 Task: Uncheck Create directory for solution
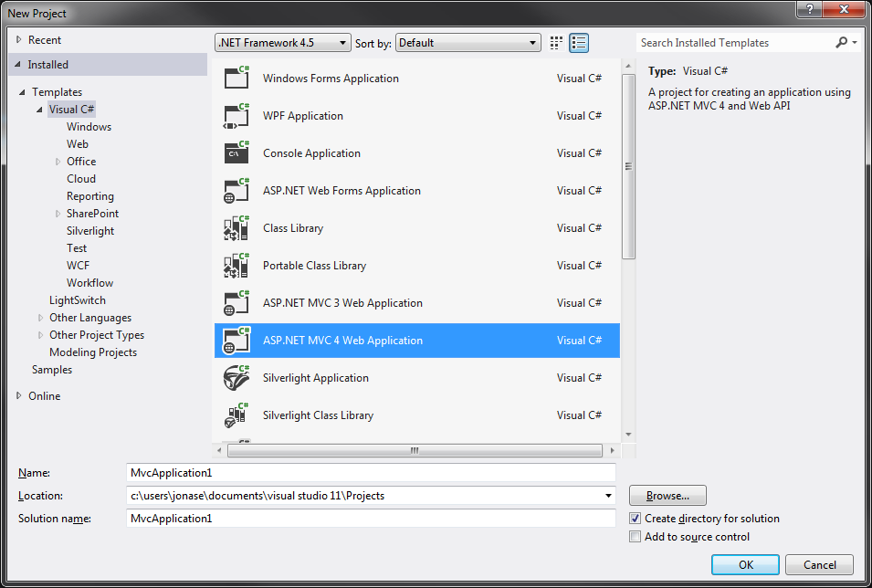634,519
